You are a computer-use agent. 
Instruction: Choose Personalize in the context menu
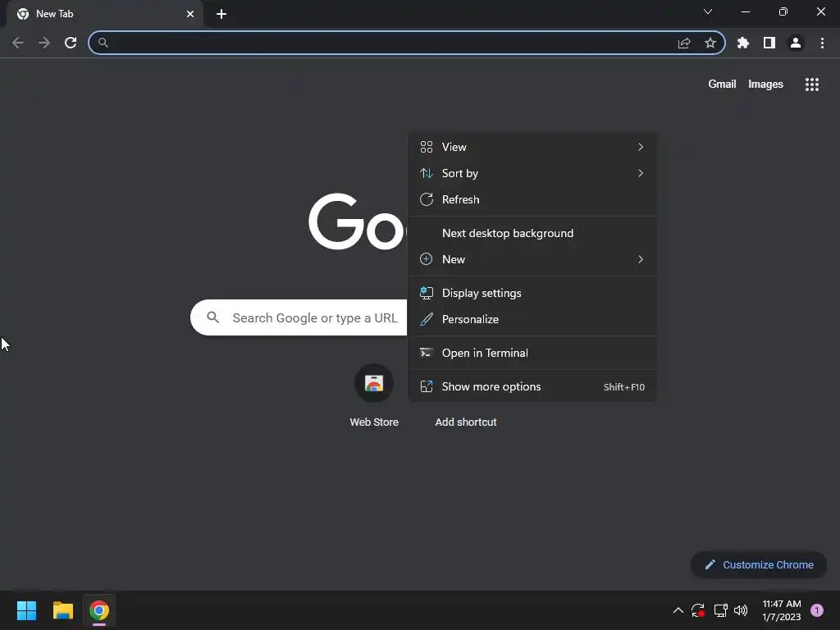[x=532, y=319]
